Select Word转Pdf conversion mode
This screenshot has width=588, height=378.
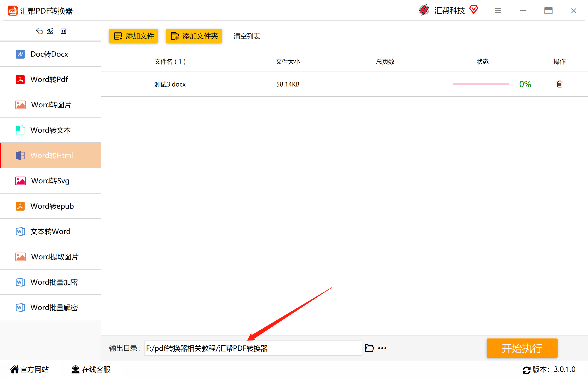50,80
